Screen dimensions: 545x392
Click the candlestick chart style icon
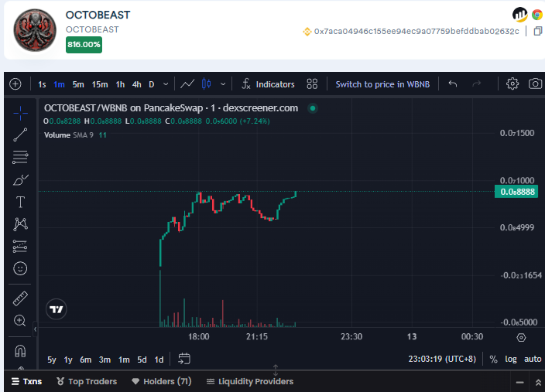coord(207,84)
